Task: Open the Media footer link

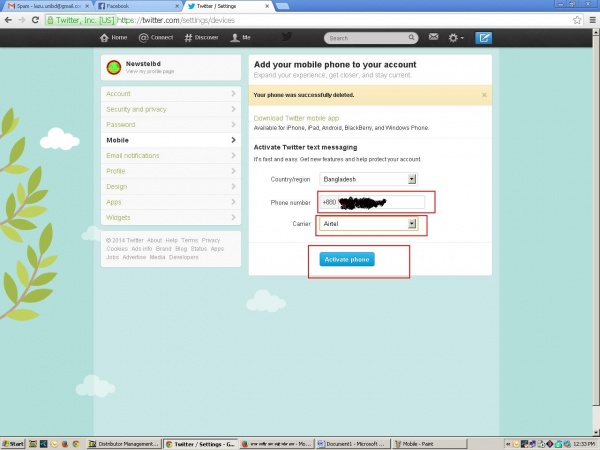Action: [157, 257]
